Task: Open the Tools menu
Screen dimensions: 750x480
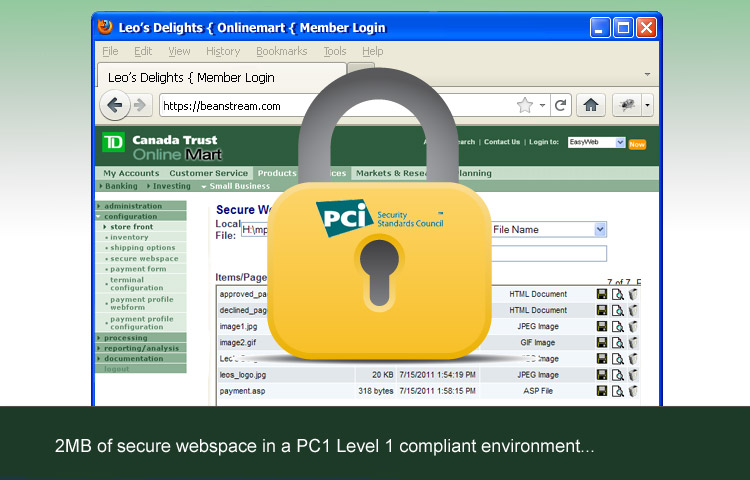Action: pyautogui.click(x=334, y=51)
